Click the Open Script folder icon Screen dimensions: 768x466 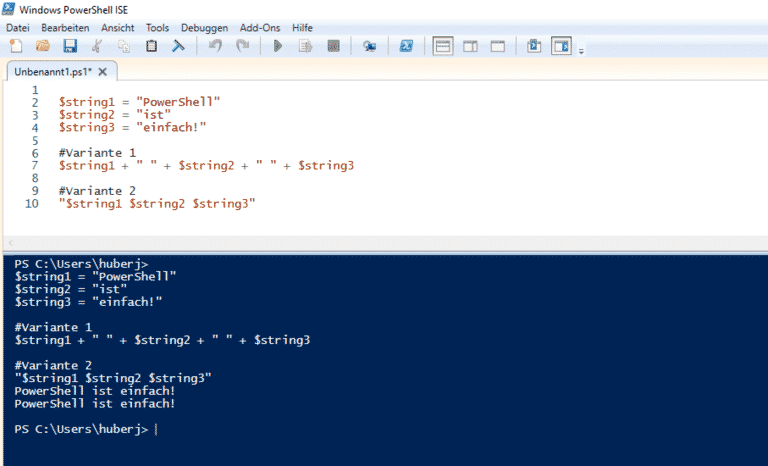[43, 46]
